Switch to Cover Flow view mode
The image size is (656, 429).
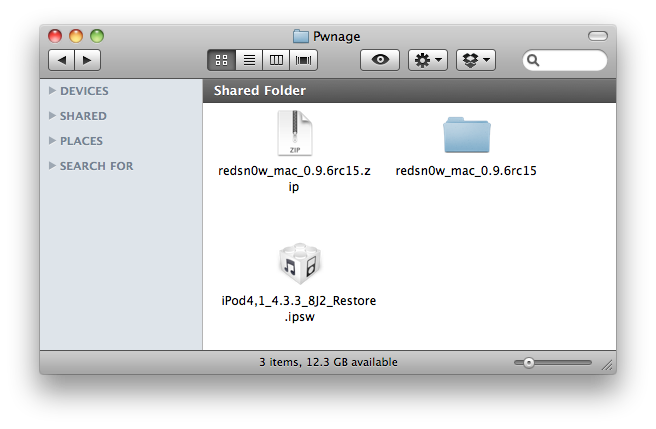[303, 61]
